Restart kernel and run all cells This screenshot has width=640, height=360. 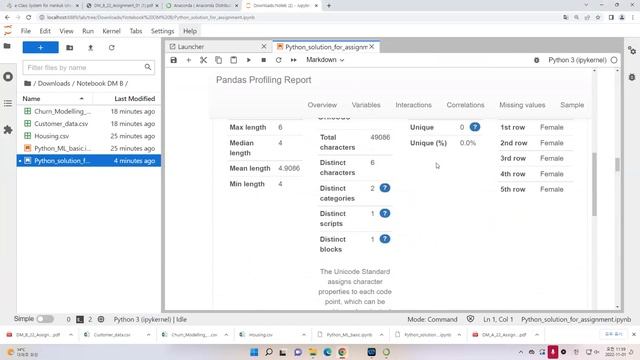click(293, 60)
